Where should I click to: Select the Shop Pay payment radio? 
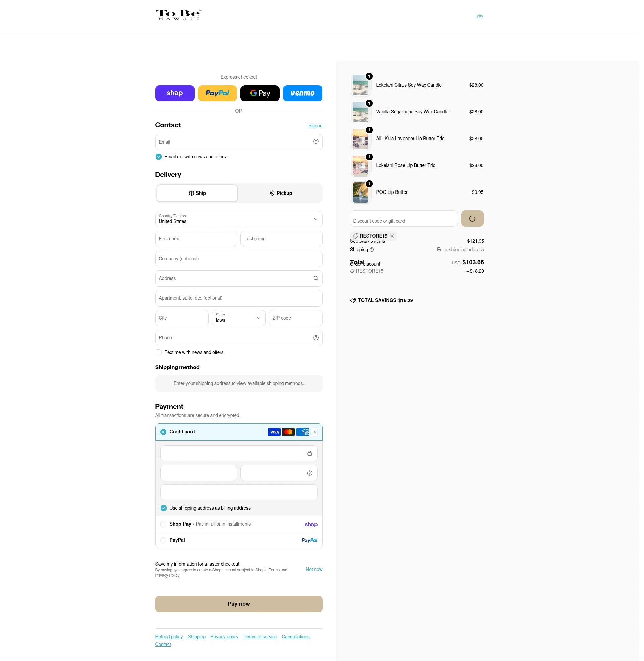click(x=163, y=525)
